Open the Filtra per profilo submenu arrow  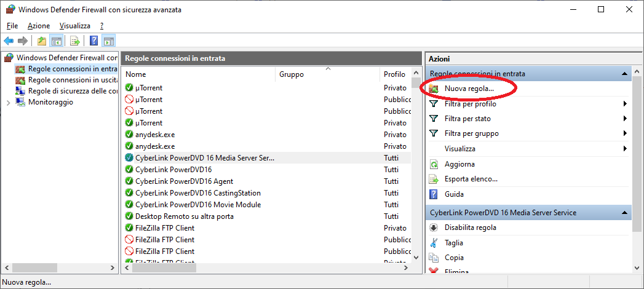tap(625, 104)
